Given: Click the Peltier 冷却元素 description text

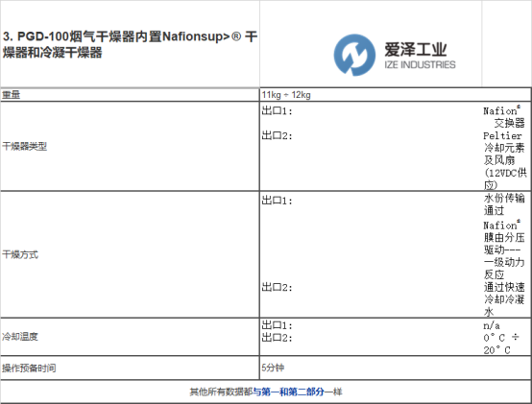Looking at the screenshot, I should tap(505, 160).
